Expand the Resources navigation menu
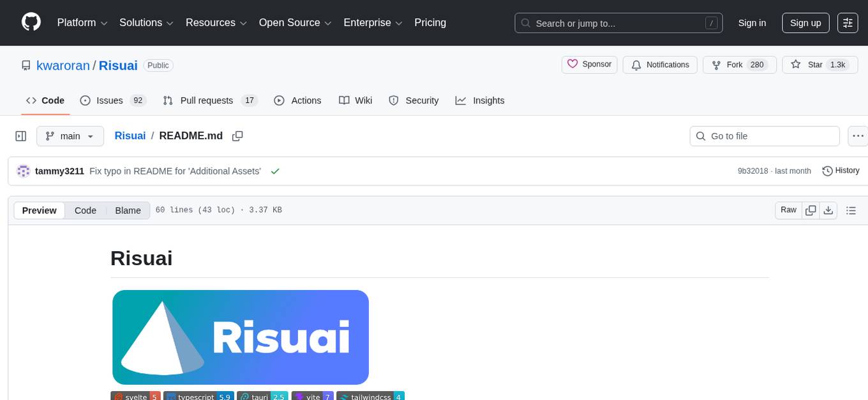 point(216,22)
